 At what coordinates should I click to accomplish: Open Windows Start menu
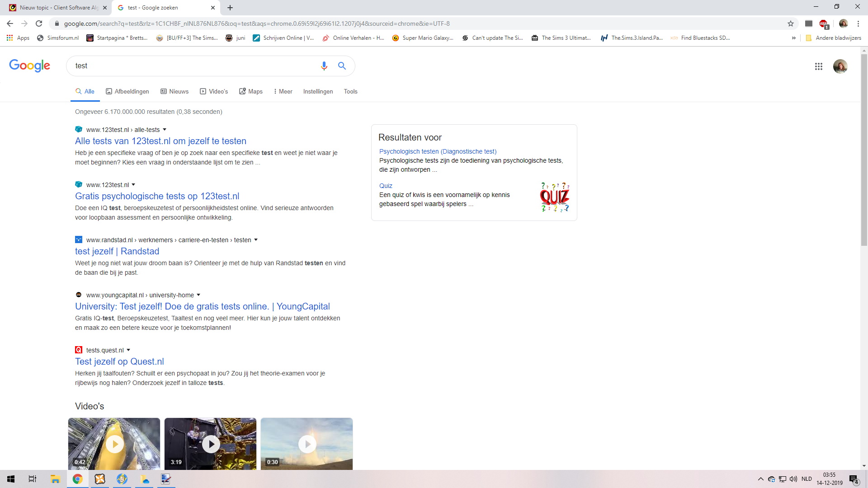11,479
